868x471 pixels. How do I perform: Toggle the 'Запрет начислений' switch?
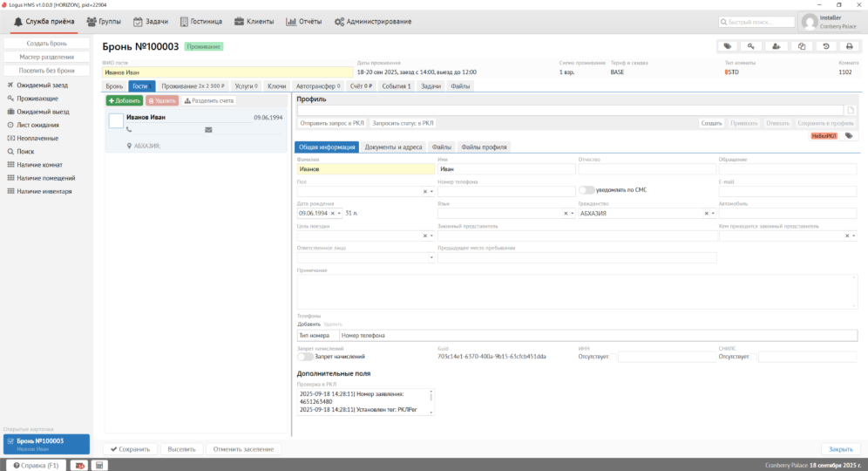click(305, 356)
